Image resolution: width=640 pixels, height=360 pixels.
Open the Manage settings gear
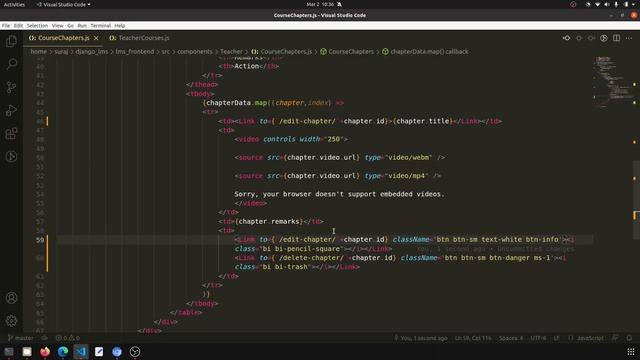pyautogui.click(x=11, y=321)
